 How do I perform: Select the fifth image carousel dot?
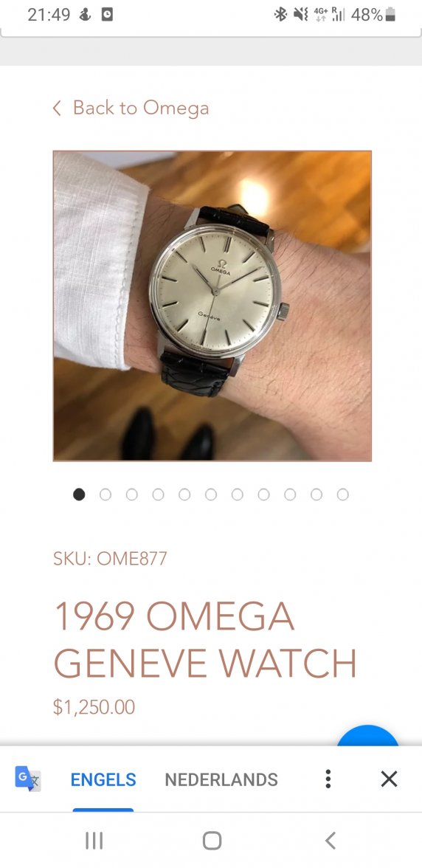click(184, 495)
